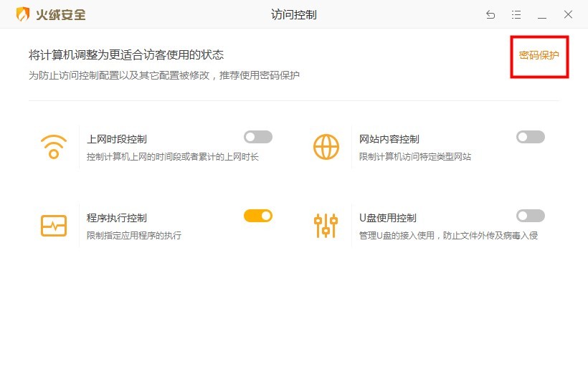
Task: Click the Wi-Fi icon for 上网时段控制
Action: point(54,146)
